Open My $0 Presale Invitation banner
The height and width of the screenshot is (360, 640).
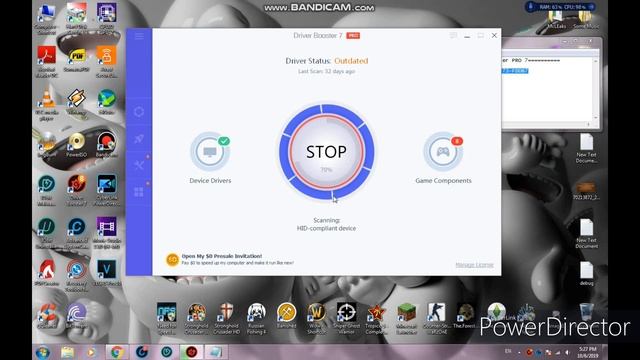point(229,259)
